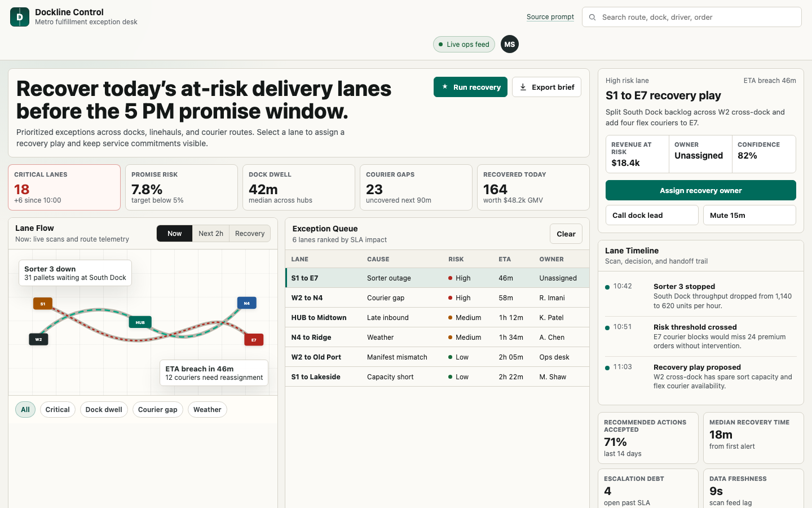Screen dimensions: 812x508
Task: Select the N4 node on the lane map
Action: click(246, 303)
